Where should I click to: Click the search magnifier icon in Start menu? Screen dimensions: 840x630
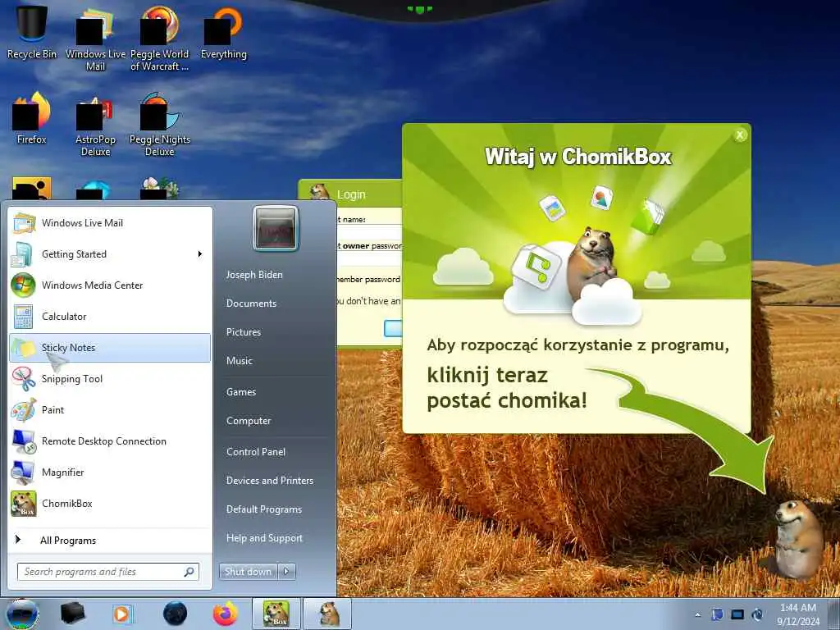pyautogui.click(x=189, y=572)
